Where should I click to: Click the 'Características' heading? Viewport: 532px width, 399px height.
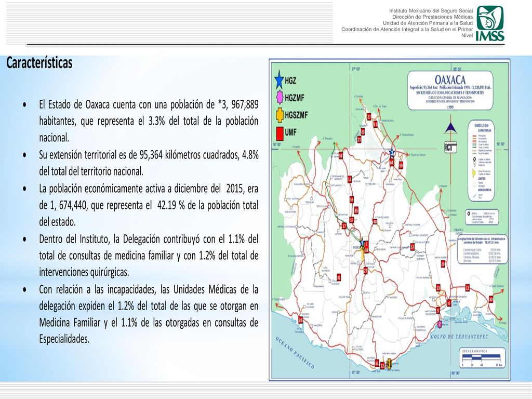pos(39,63)
